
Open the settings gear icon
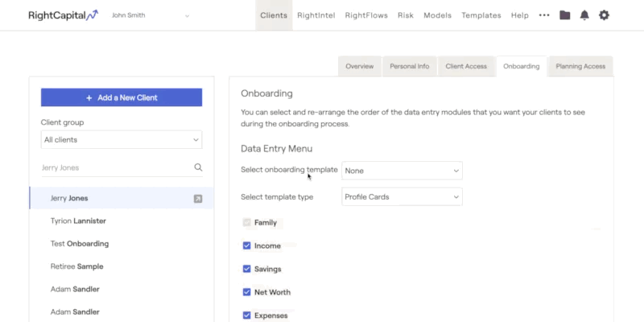click(604, 15)
